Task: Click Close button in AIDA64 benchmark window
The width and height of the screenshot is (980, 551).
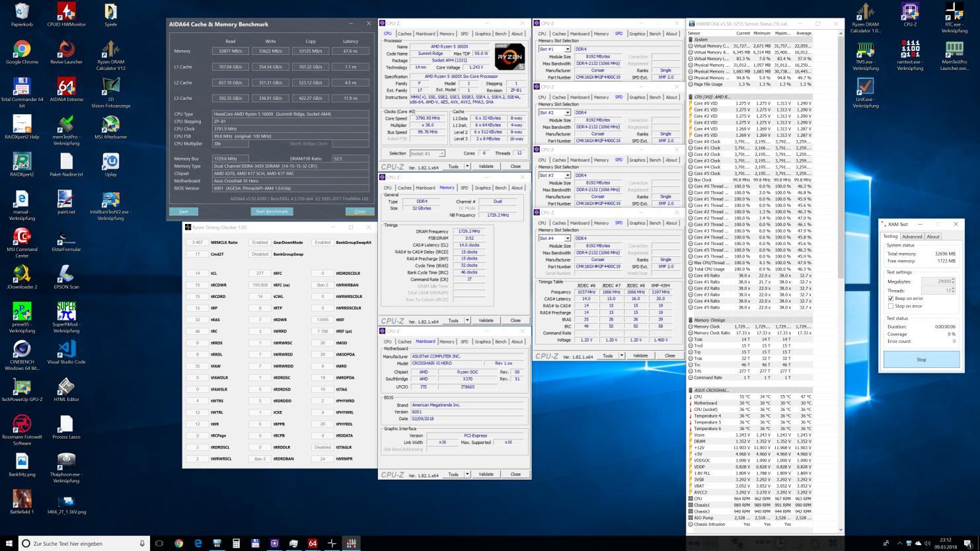Action: [x=359, y=211]
